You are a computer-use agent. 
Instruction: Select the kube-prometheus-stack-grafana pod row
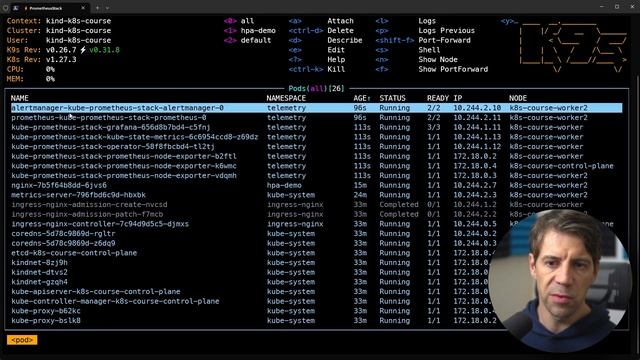click(316, 127)
